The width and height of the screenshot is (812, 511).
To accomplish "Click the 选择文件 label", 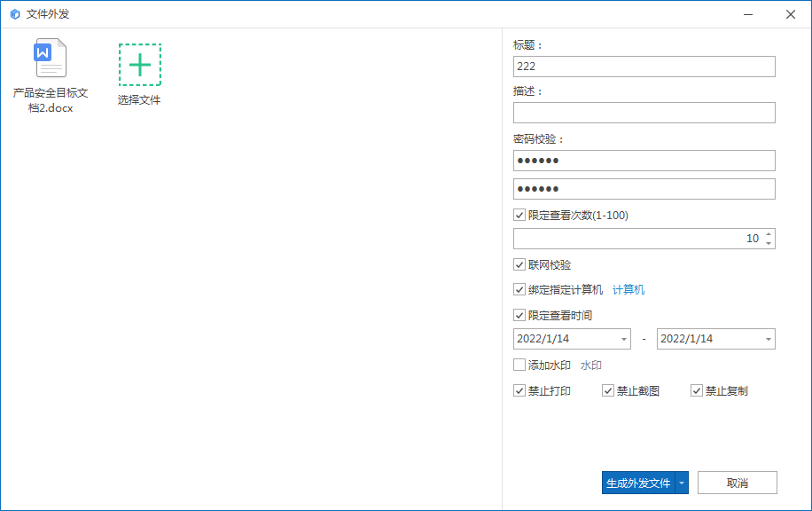I will pyautogui.click(x=139, y=100).
